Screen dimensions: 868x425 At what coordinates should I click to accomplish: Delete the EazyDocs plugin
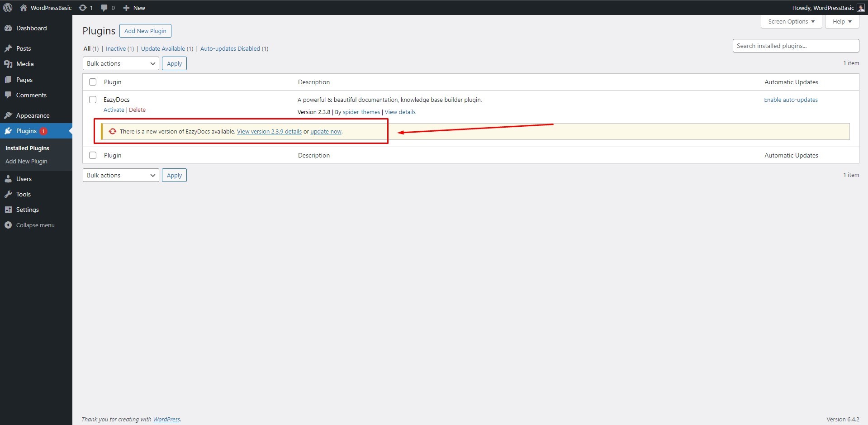click(x=137, y=110)
